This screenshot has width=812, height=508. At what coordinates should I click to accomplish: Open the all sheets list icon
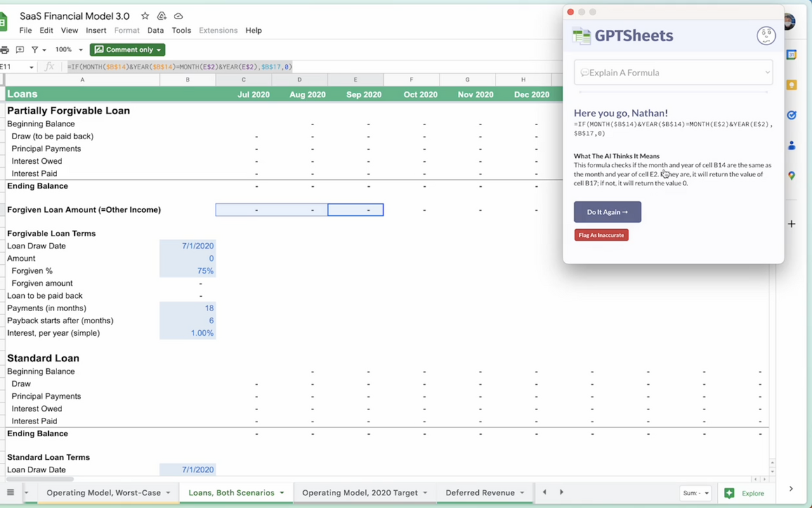(x=10, y=493)
